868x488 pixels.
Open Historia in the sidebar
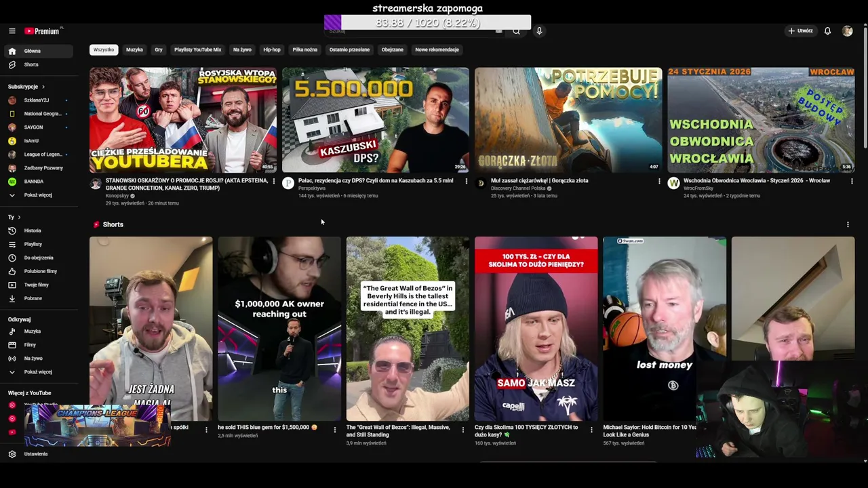coord(39,230)
